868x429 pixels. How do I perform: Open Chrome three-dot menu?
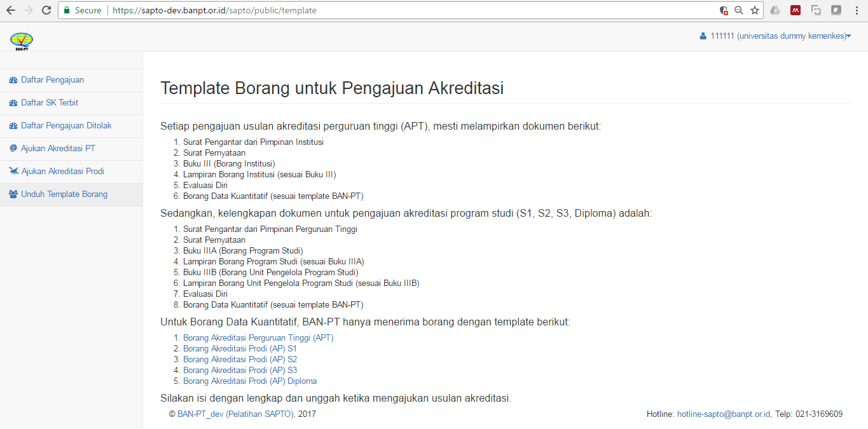(x=857, y=10)
